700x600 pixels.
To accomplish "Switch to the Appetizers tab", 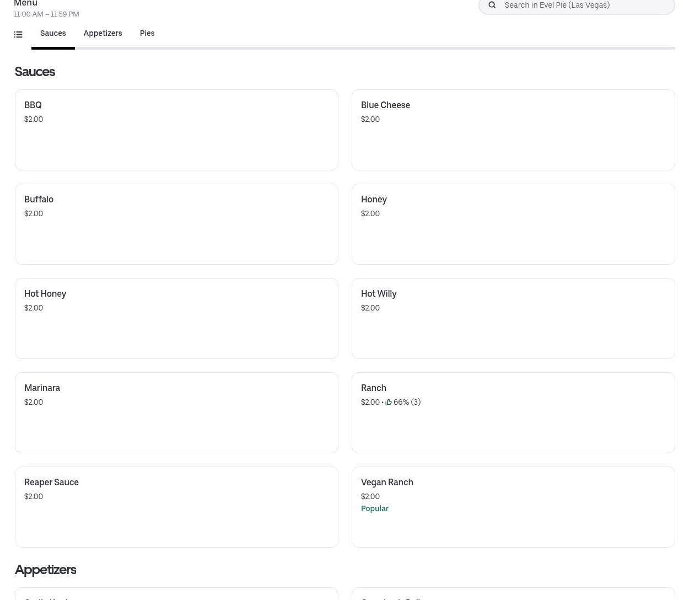I will pyautogui.click(x=103, y=34).
